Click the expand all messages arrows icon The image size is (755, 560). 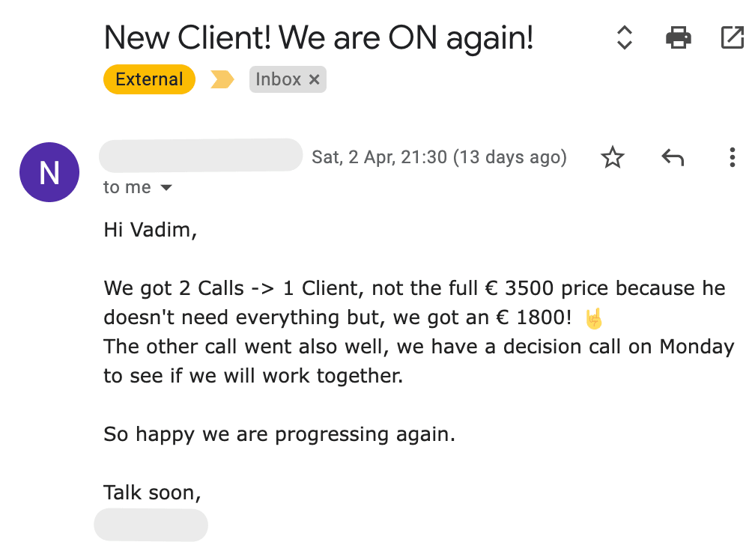click(624, 37)
